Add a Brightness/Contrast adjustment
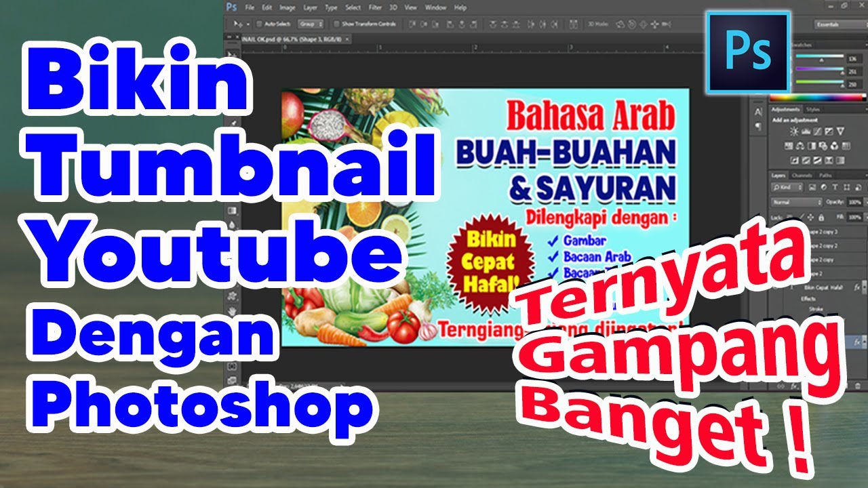The height and width of the screenshot is (488, 868). pyautogui.click(x=793, y=131)
